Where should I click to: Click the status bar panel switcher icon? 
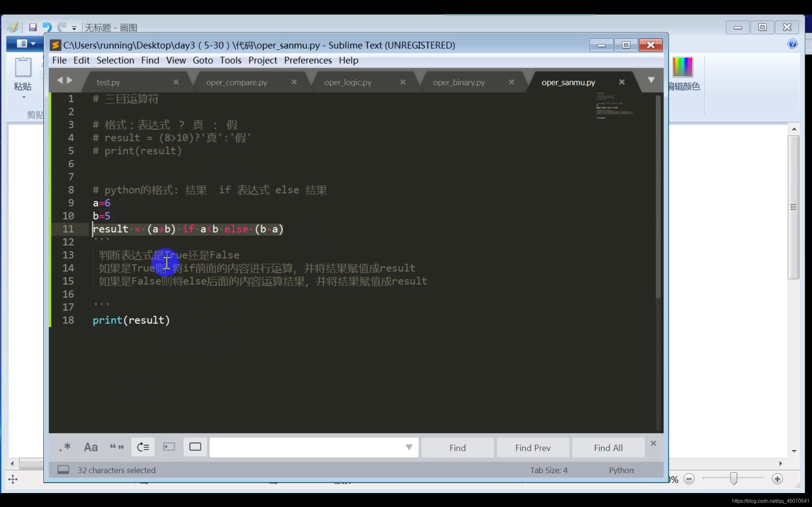pyautogui.click(x=63, y=470)
